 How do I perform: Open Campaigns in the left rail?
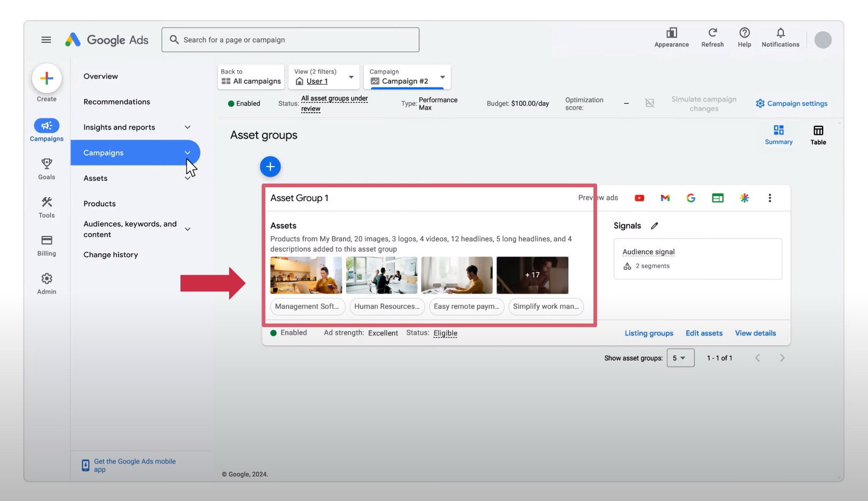click(x=47, y=130)
